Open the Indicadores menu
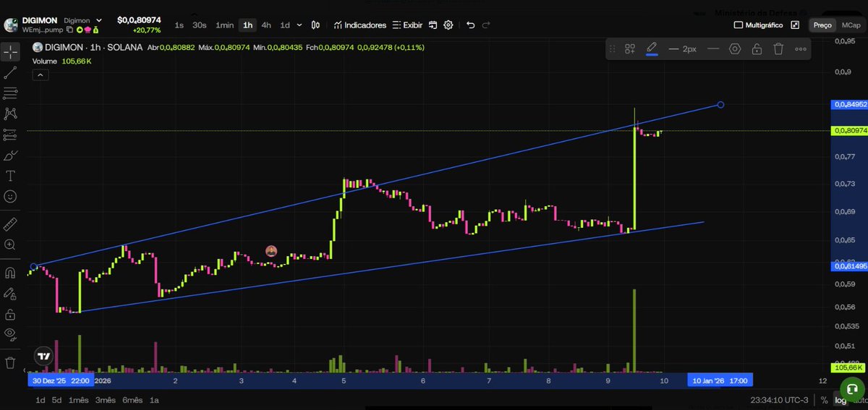Viewport: 868px width, 410px height. click(359, 25)
